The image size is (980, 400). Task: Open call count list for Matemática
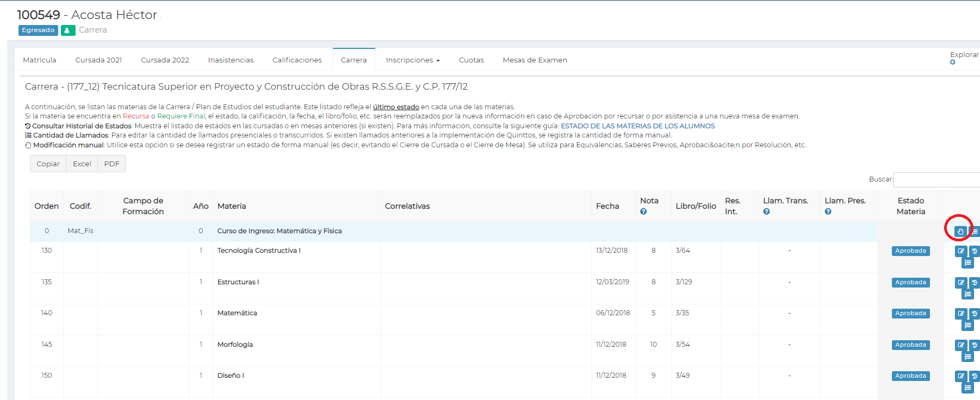(967, 326)
